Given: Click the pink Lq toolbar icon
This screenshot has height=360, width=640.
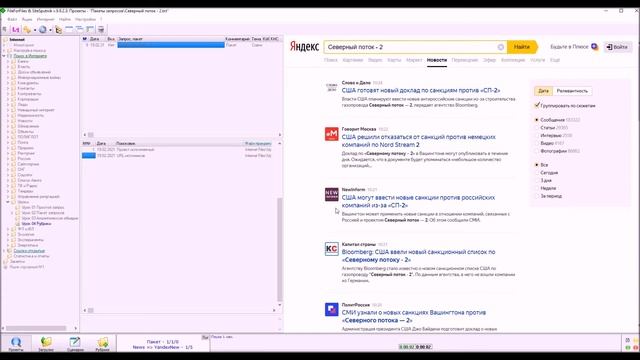Looking at the screenshot, I should pos(16,29).
